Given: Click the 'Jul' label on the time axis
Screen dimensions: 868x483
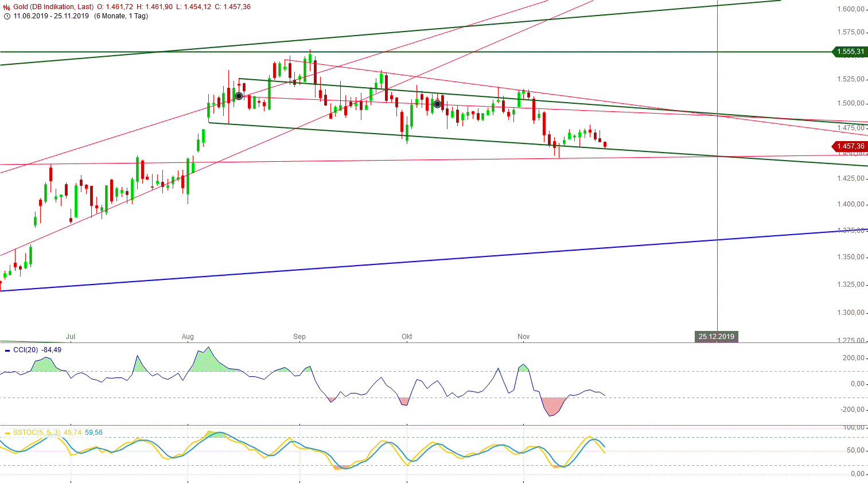Looking at the screenshot, I should coord(71,337).
